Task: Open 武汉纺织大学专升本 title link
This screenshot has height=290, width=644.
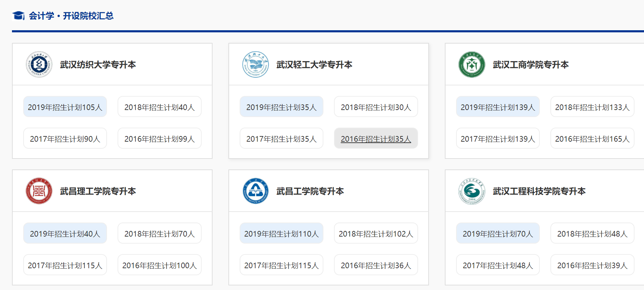Action: coord(98,65)
